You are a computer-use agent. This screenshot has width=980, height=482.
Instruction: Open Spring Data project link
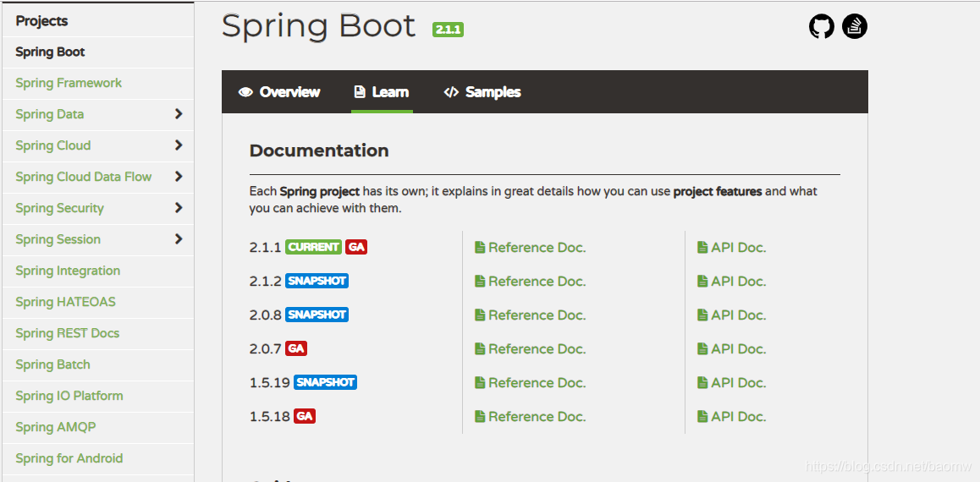pos(49,114)
